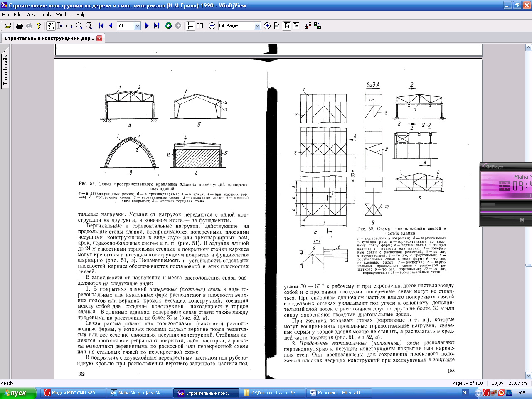Open the page number dropdown
Image resolution: width=532 pixels, height=399 pixels.
(138, 26)
